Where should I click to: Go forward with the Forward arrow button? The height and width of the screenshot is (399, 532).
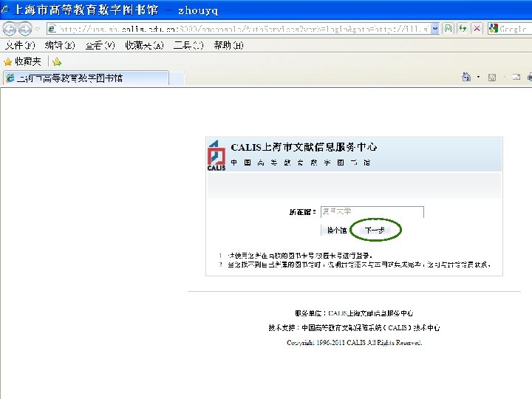click(x=25, y=29)
